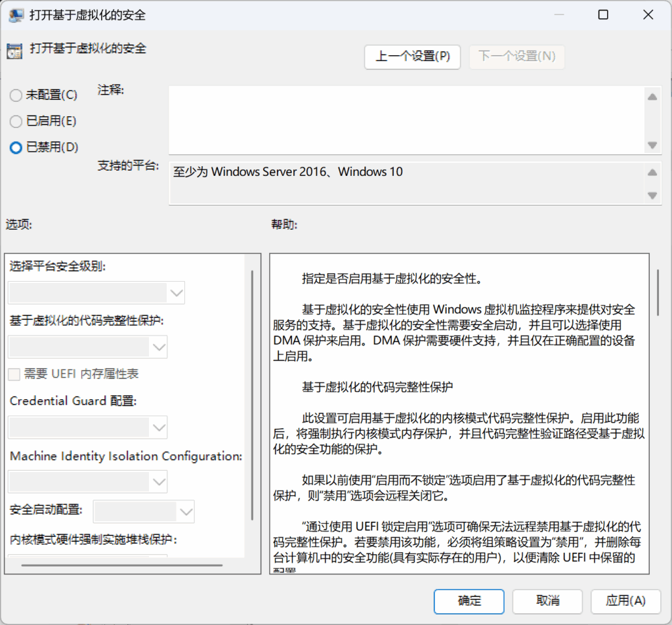Click the 应用(A) button
This screenshot has width=672, height=625.
(x=625, y=601)
